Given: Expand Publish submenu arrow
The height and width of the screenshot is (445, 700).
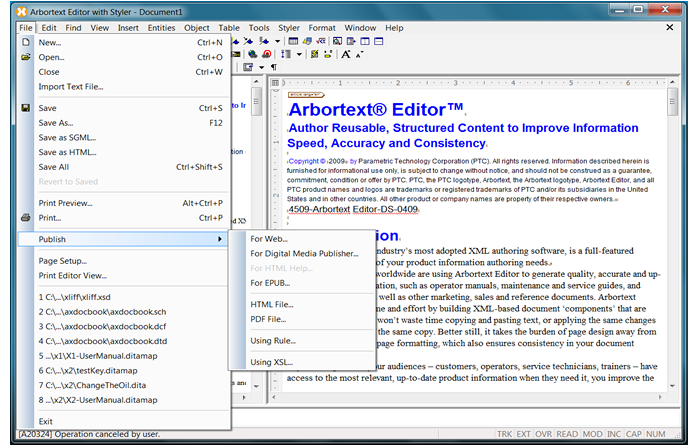Looking at the screenshot, I should coord(220,239).
